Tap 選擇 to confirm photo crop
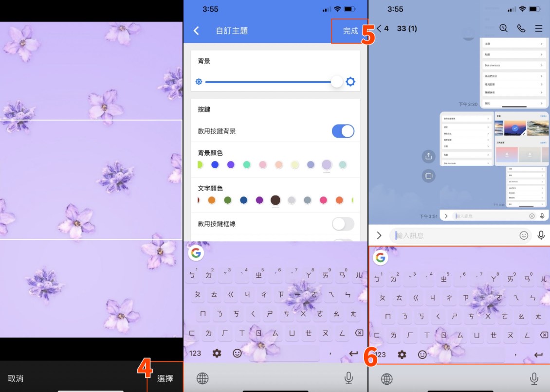Image resolution: width=550 pixels, height=392 pixels. (x=165, y=378)
